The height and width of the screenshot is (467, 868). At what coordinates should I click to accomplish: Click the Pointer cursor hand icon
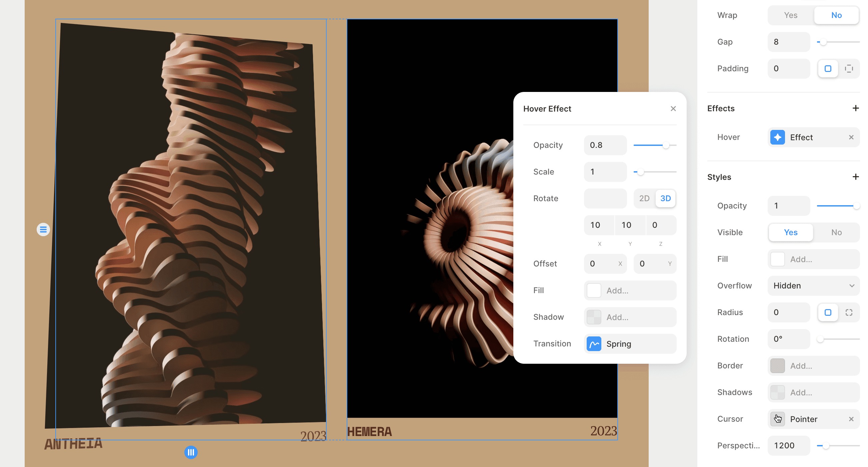click(777, 419)
